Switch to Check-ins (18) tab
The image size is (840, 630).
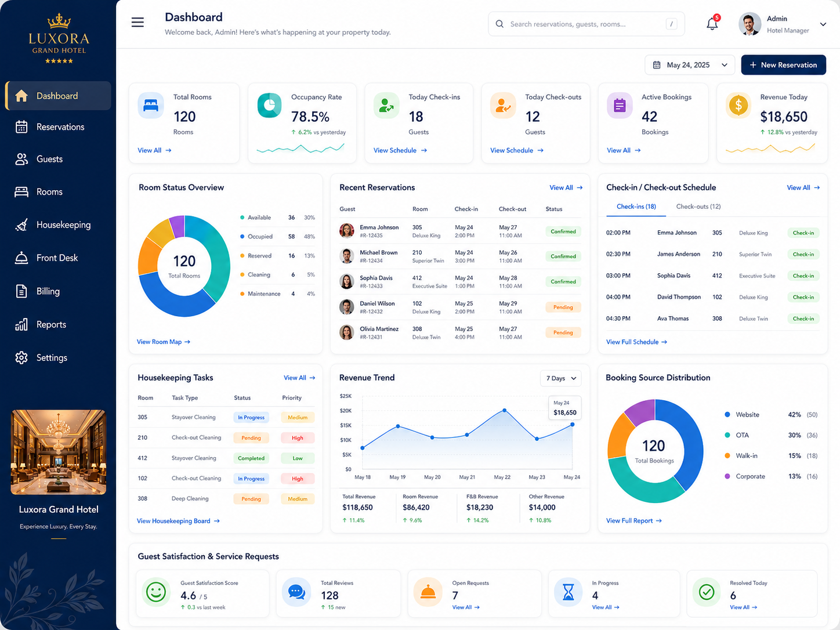[636, 207]
